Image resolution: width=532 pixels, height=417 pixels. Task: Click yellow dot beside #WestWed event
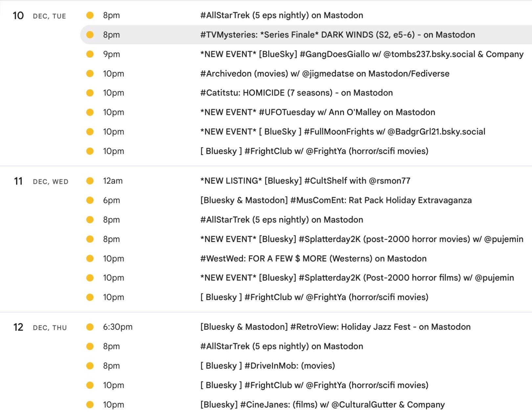[x=90, y=258]
